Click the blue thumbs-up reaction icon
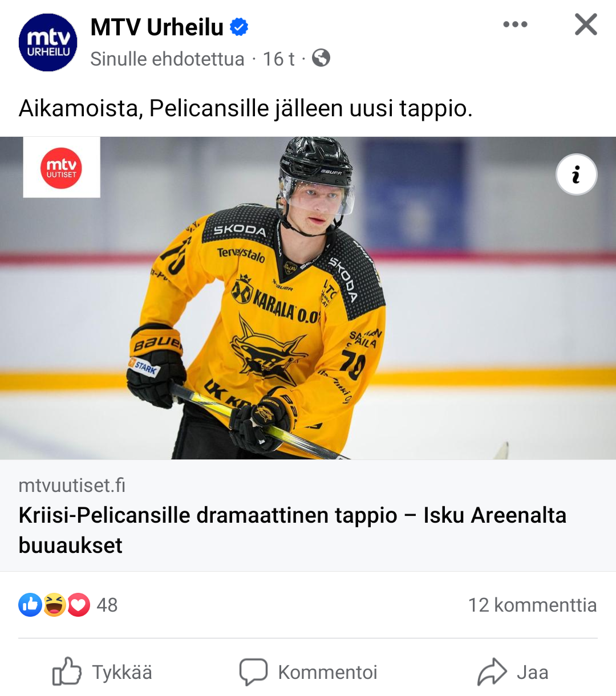616x696 pixels. tap(30, 605)
